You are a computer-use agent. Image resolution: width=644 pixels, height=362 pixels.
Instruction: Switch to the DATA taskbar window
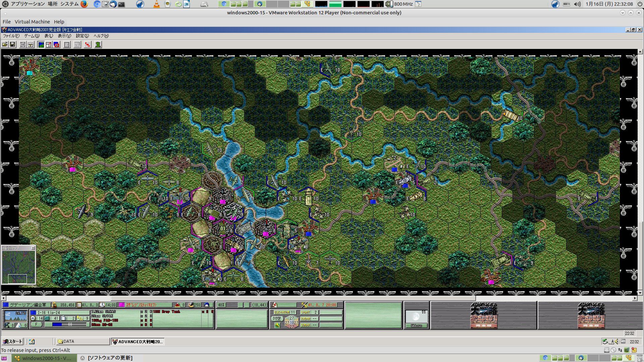pyautogui.click(x=83, y=342)
